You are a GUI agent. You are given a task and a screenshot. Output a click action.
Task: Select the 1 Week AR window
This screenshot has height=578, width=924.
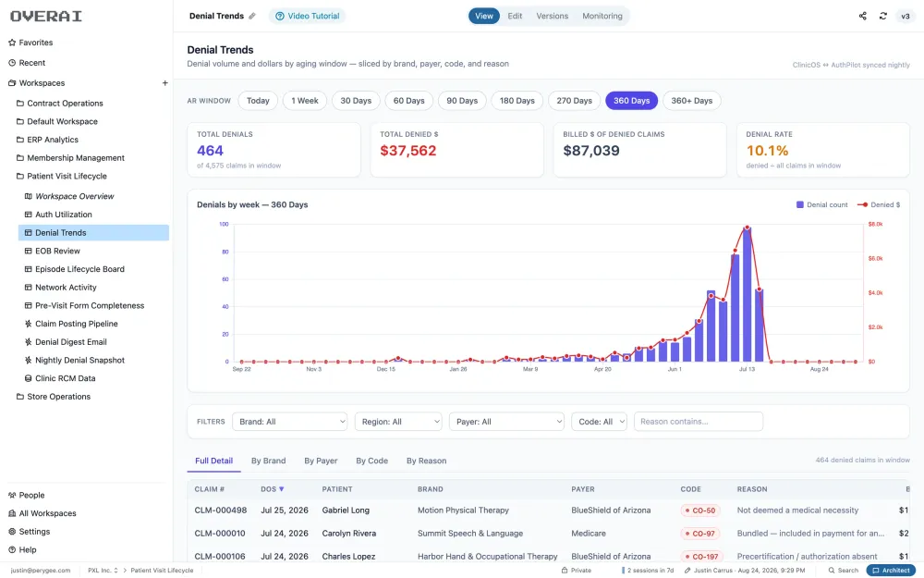tap(305, 101)
